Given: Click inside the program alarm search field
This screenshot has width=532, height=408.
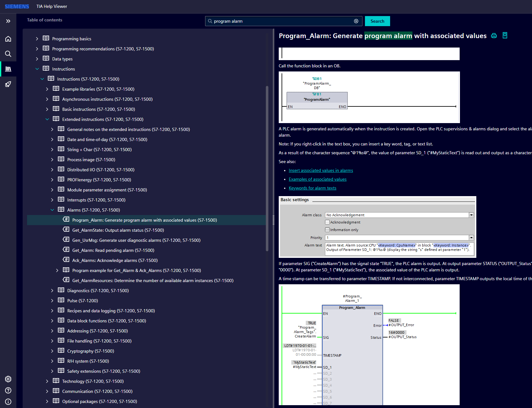Looking at the screenshot, I should [283, 21].
